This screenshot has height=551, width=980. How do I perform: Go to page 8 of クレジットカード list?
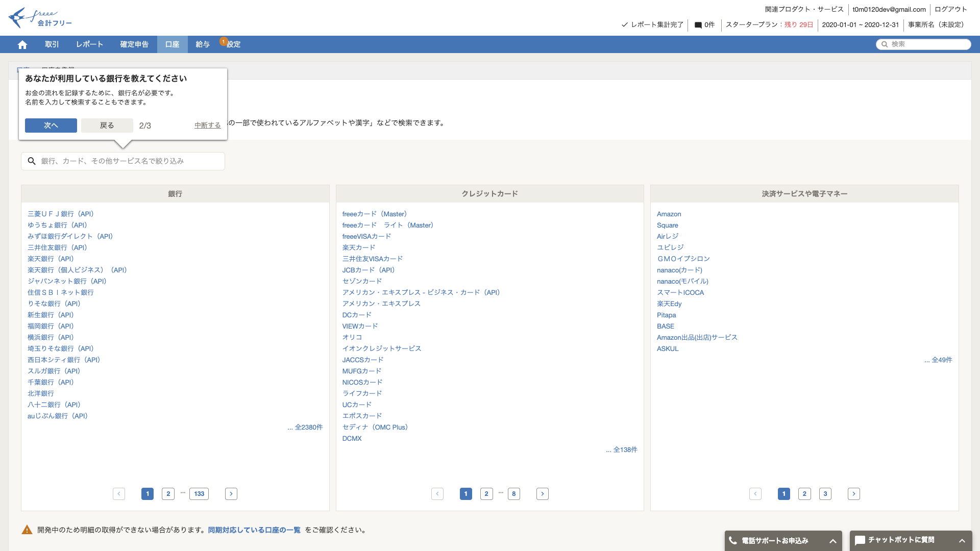tap(514, 494)
